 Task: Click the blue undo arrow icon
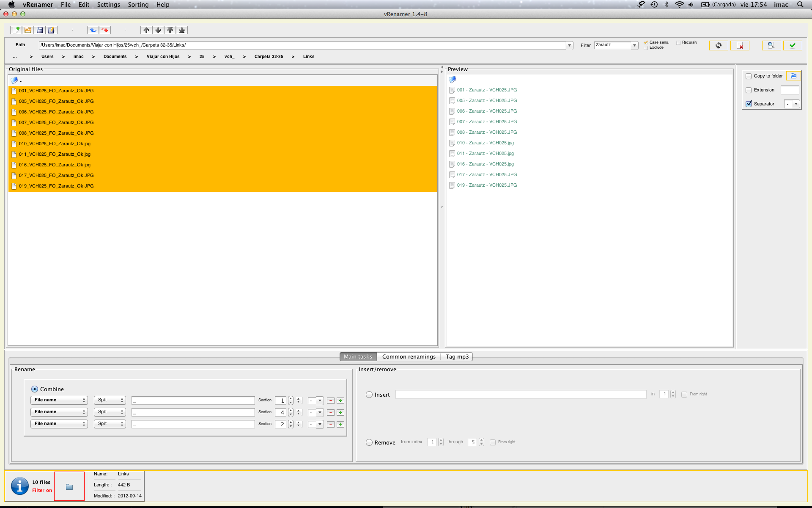point(93,30)
